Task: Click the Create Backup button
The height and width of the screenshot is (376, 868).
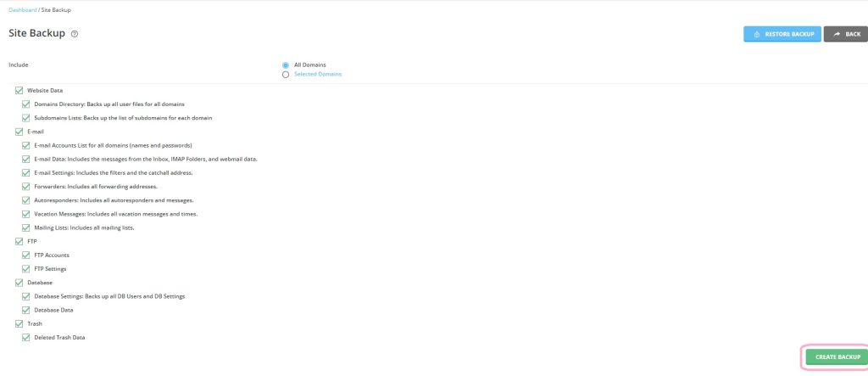Action: coord(837,357)
